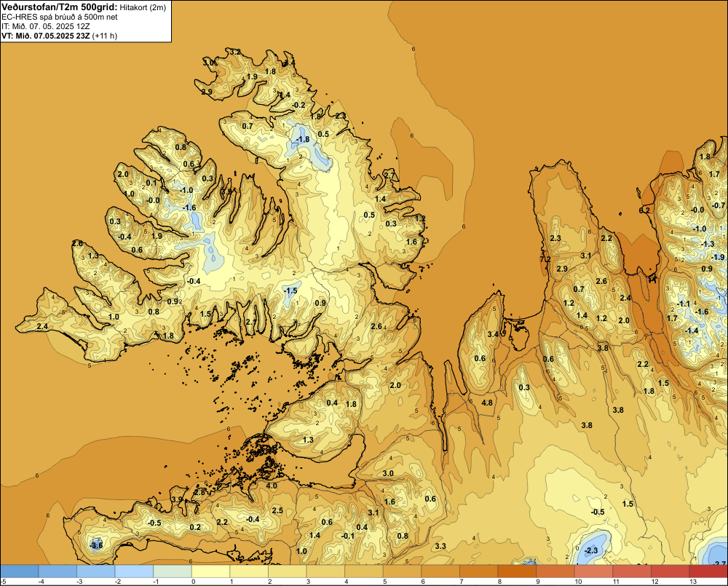Click the '0.2' temperature value on the map
This screenshot has width=728, height=586.
click(195, 527)
